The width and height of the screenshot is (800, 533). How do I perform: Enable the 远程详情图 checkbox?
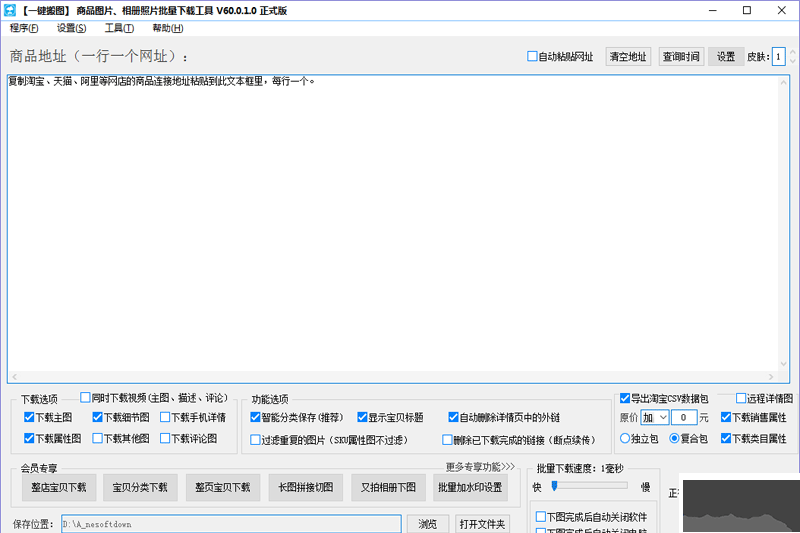coord(741,398)
